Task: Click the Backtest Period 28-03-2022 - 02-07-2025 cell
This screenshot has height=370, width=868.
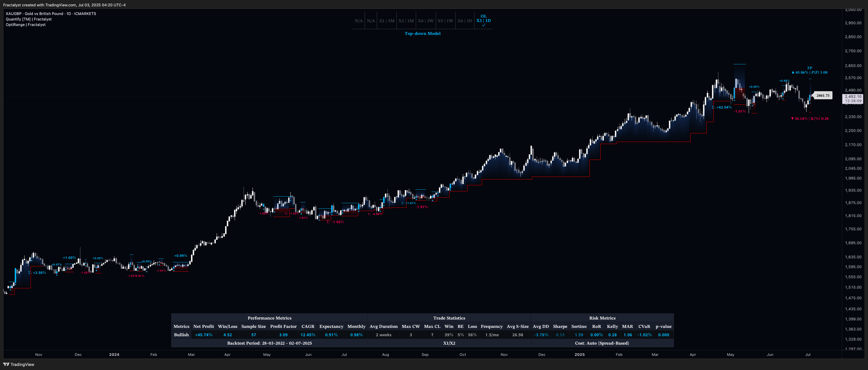Action: coord(269,343)
